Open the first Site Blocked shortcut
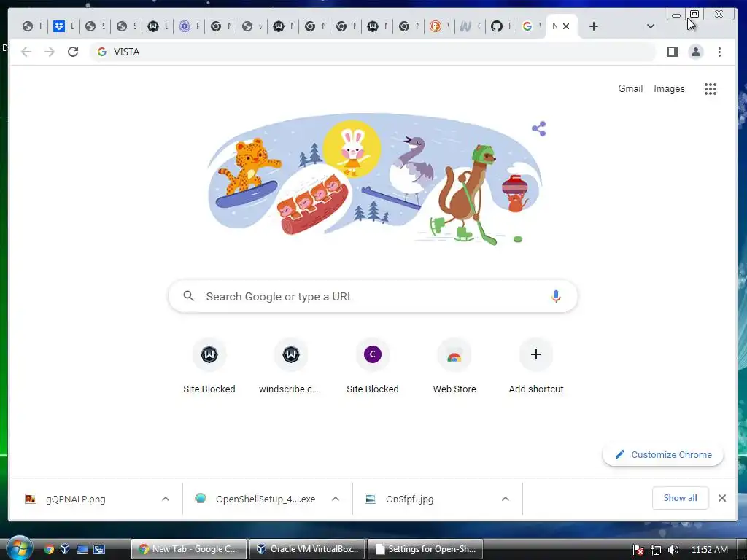This screenshot has height=560, width=747. point(209,366)
